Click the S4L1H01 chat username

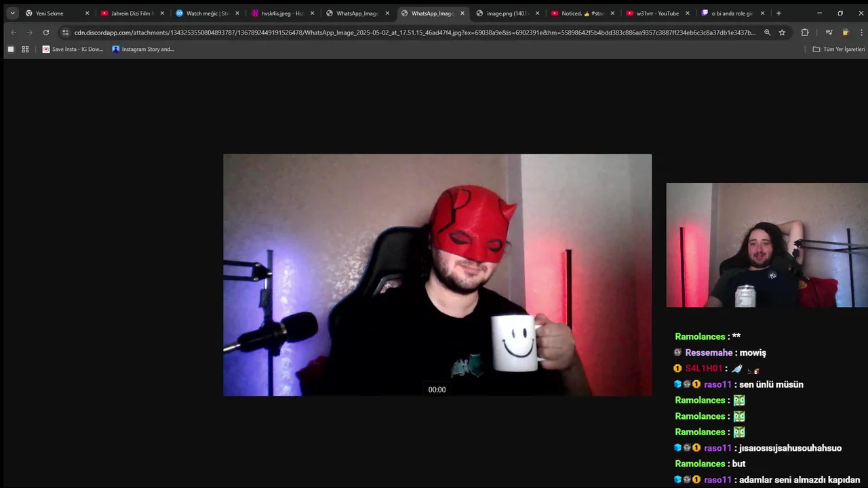click(x=703, y=368)
